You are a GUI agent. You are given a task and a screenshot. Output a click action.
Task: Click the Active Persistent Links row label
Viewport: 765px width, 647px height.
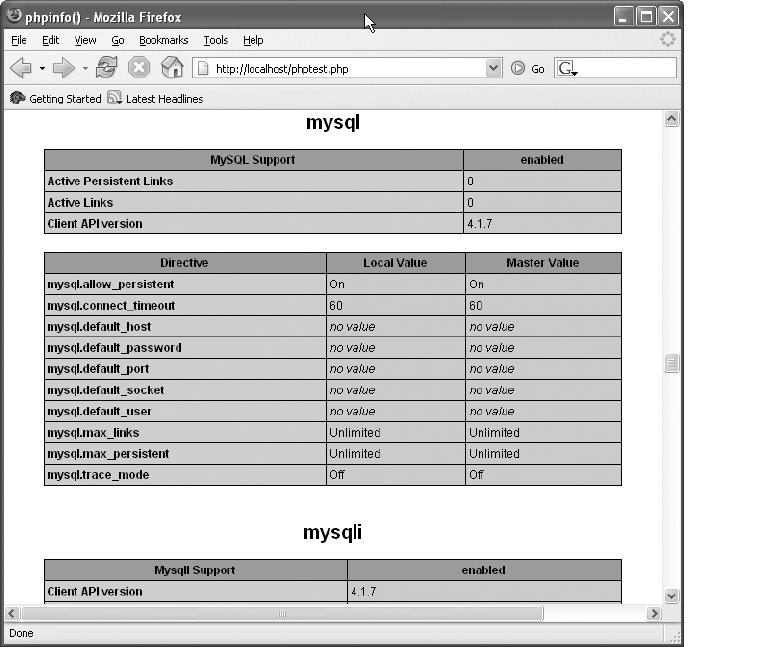pos(110,181)
